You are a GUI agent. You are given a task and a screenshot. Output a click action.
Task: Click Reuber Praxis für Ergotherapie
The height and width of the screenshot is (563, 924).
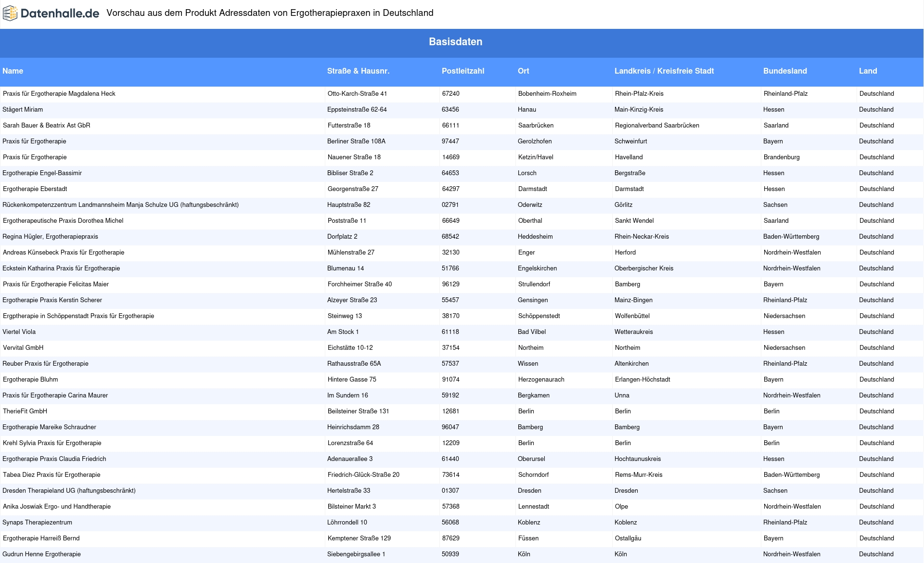pyautogui.click(x=45, y=364)
